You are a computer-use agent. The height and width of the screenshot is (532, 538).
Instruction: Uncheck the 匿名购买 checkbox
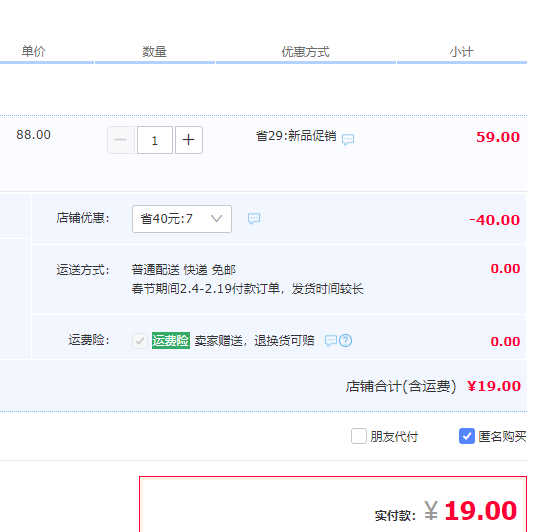467,436
